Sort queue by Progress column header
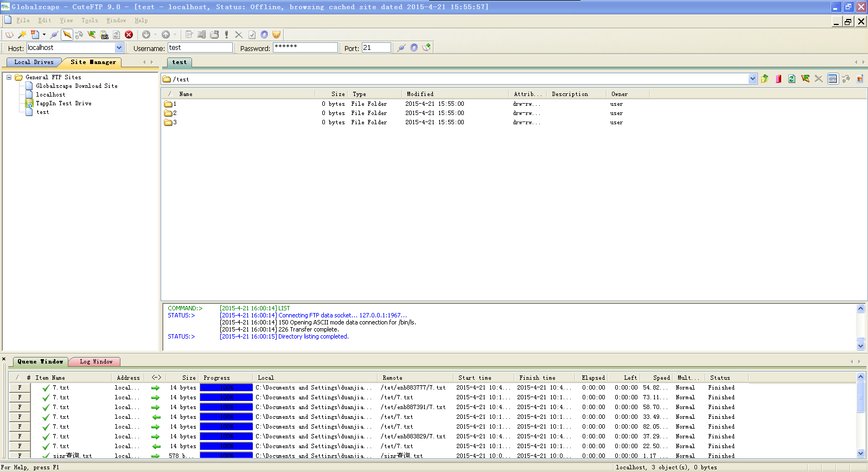This screenshot has width=868, height=472. click(226, 378)
